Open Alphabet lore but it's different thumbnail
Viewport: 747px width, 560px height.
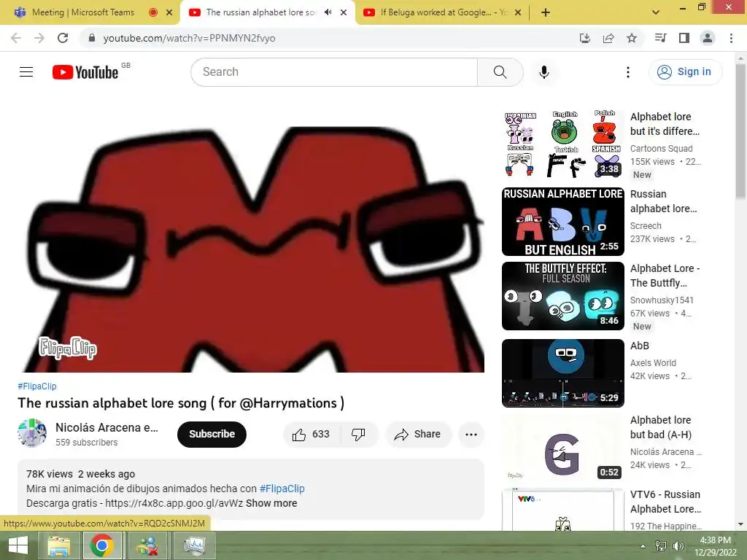click(562, 145)
